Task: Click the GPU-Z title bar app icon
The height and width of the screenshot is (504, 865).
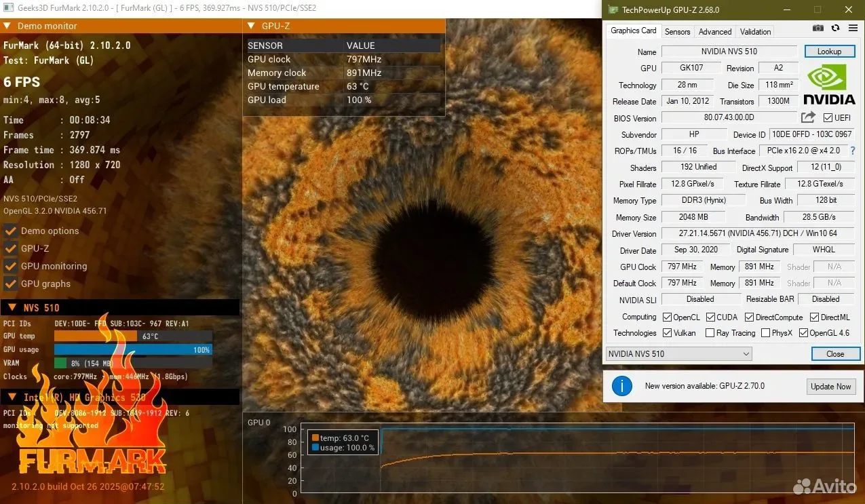Action: pyautogui.click(x=613, y=9)
